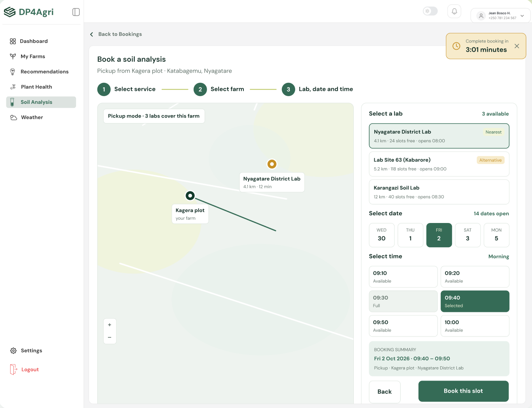Click the Soil Analysis test tube icon
Viewport: 532px width, 408px height.
click(x=13, y=102)
